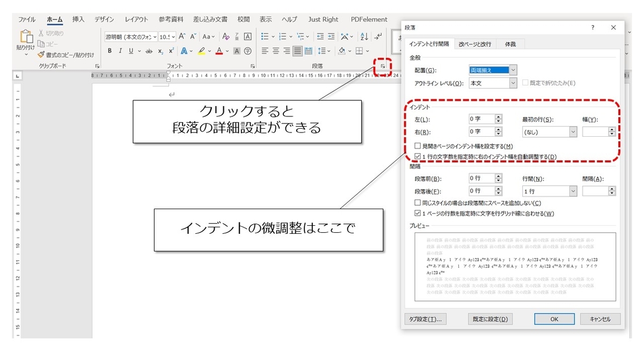The image size is (644, 362).
Task: Click the dialog help (?) button
Action: [x=593, y=27]
